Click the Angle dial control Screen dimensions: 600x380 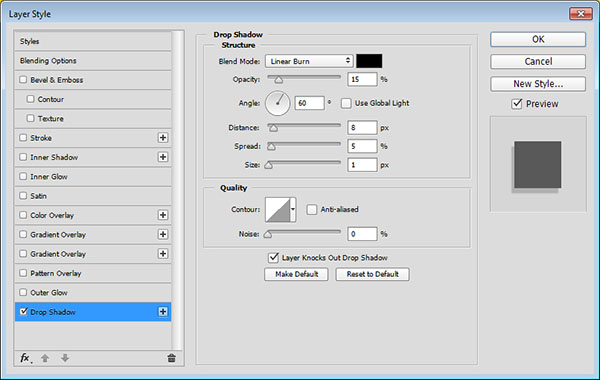click(277, 103)
